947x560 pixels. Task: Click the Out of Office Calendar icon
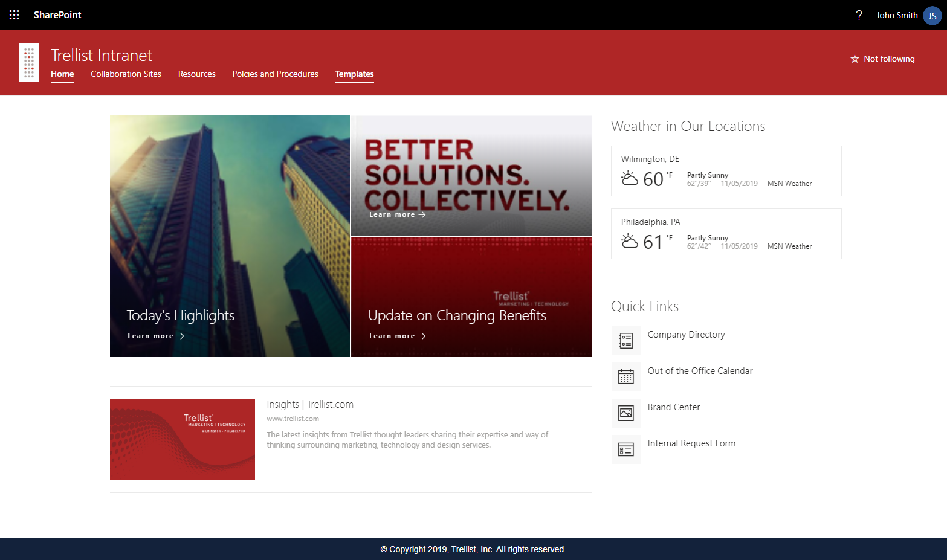626,377
